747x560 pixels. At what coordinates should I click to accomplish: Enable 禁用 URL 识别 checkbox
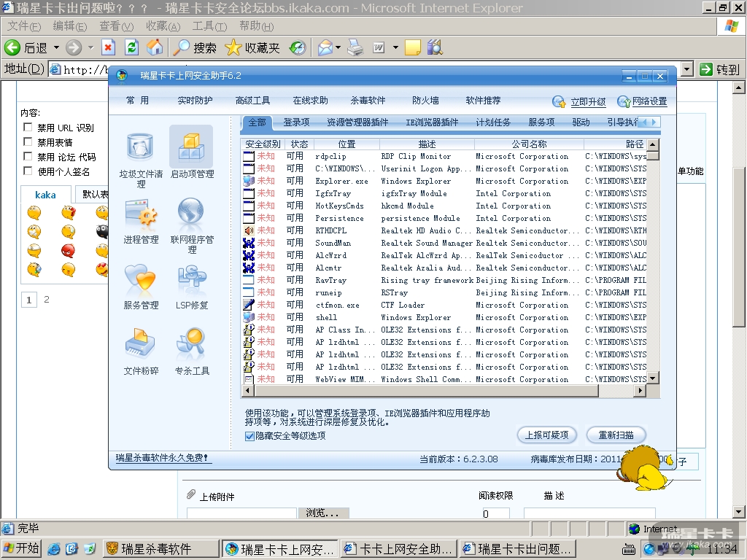28,128
